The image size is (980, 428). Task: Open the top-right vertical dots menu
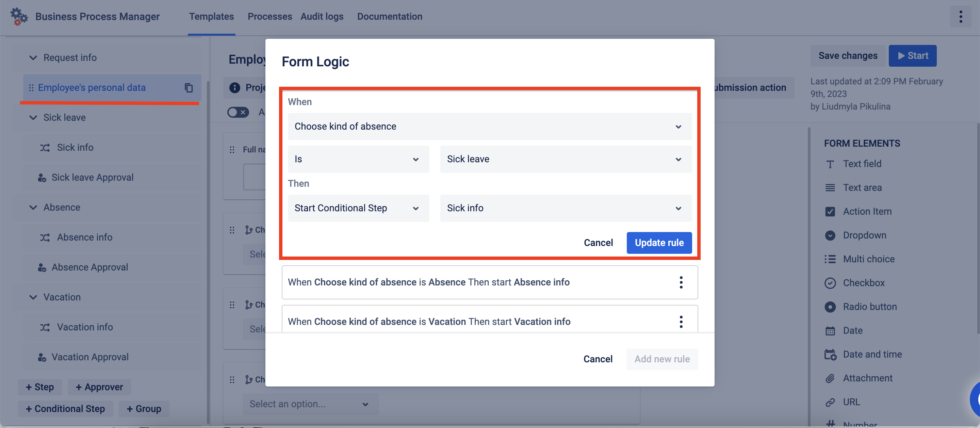961,17
